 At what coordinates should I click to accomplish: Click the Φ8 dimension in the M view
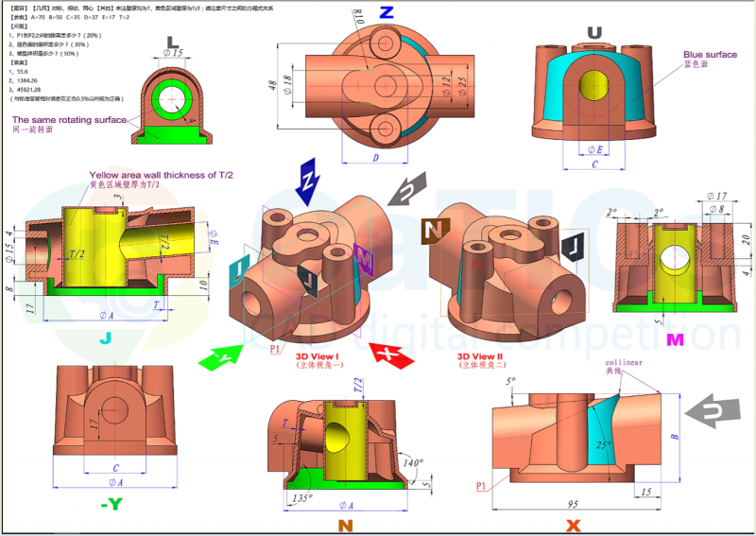(x=717, y=209)
